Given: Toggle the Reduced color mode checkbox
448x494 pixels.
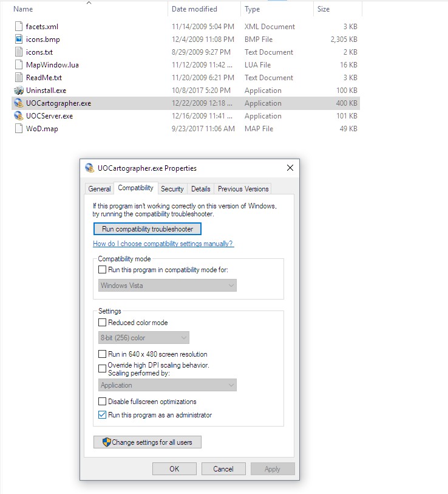Looking at the screenshot, I should coord(103,323).
